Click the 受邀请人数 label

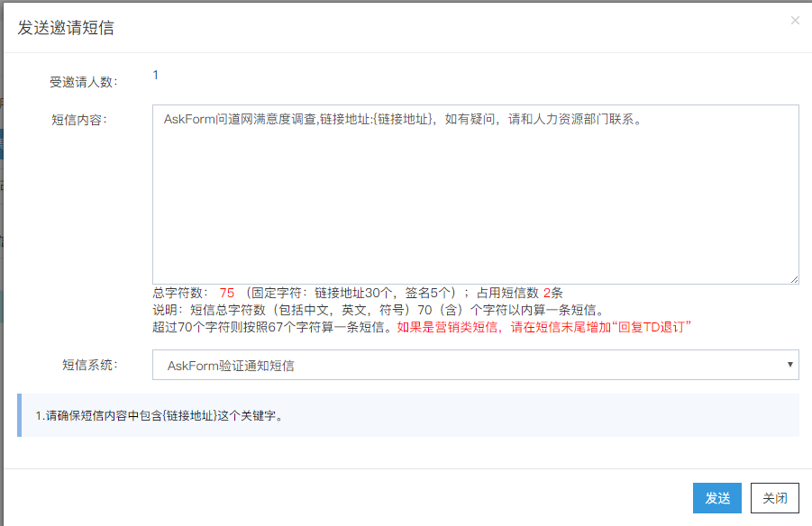(x=84, y=82)
